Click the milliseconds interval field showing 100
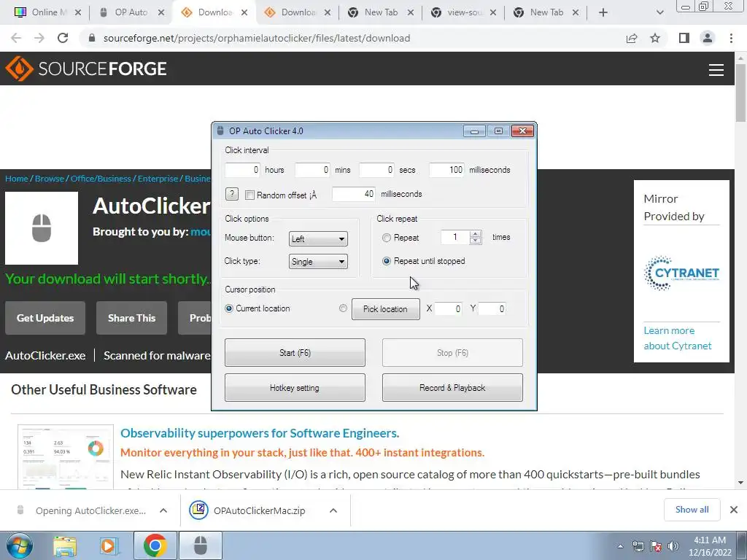747x560 pixels. [446, 170]
